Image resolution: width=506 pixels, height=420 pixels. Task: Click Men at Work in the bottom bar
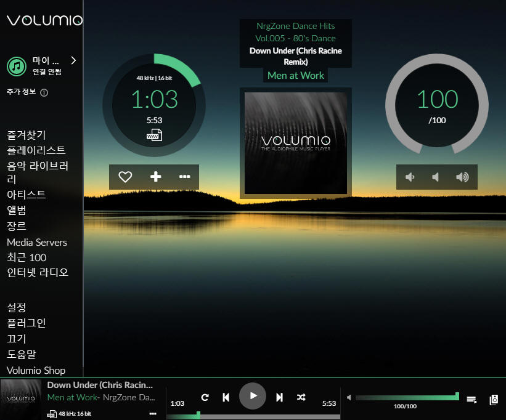point(72,397)
